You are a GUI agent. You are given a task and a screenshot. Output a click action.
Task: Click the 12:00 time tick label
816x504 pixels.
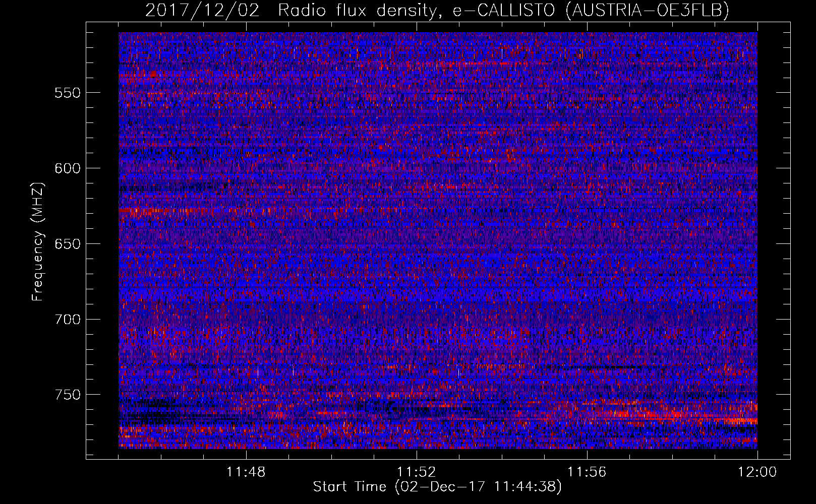pos(757,472)
